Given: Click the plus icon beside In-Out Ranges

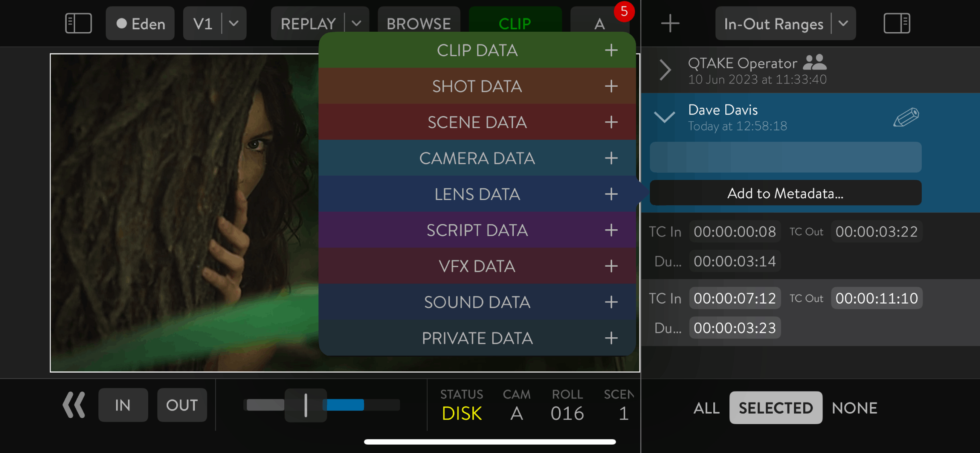Looking at the screenshot, I should point(670,23).
